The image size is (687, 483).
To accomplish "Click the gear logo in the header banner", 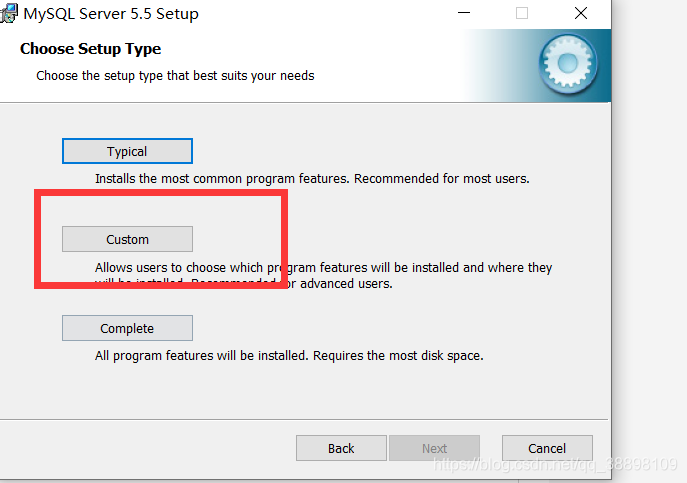I will point(568,64).
